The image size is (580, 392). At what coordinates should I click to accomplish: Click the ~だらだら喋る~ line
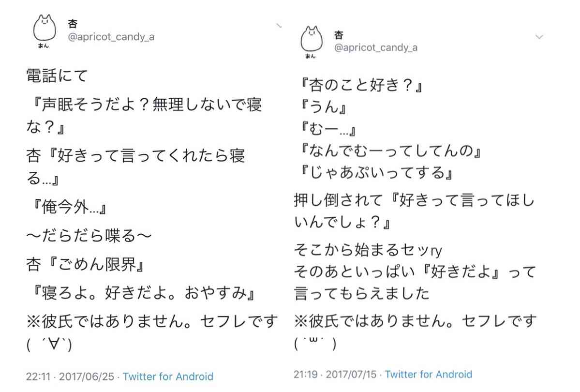[x=89, y=236]
